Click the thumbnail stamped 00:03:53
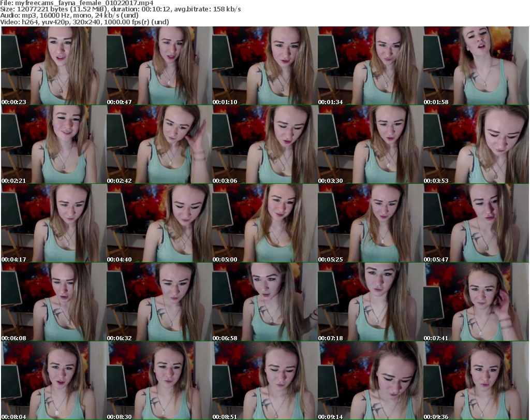 coord(476,144)
